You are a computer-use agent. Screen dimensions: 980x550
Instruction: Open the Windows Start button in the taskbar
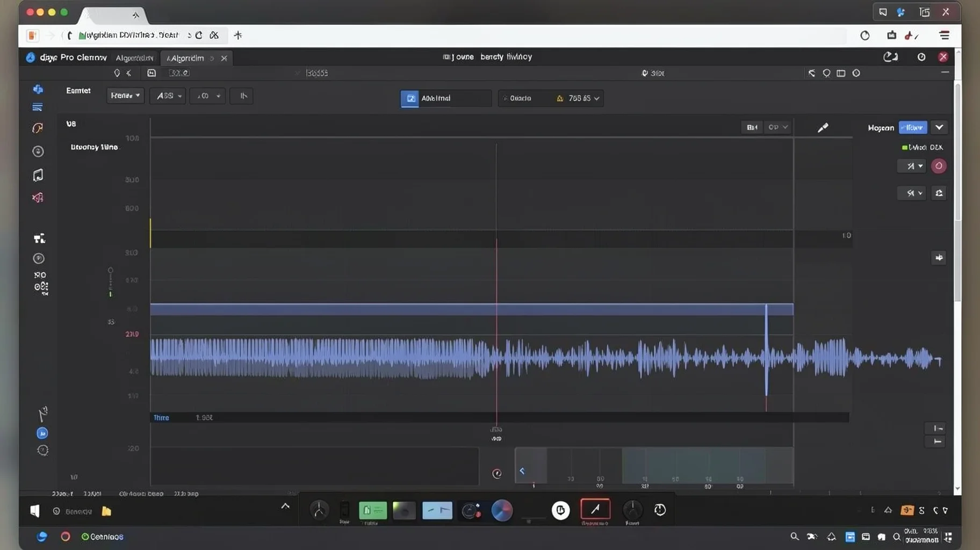35,511
